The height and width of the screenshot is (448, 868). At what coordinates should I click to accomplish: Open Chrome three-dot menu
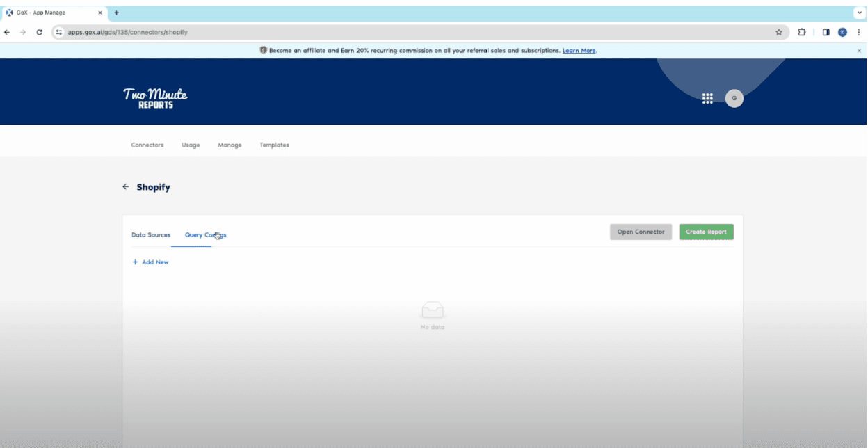point(858,32)
